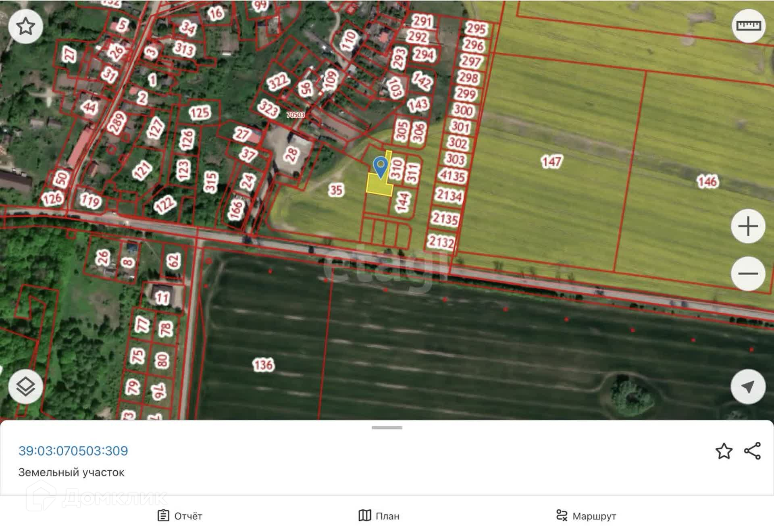Viewport: 774px width, 532px height.
Task: Click the star favorites button on map
Action: point(26,26)
